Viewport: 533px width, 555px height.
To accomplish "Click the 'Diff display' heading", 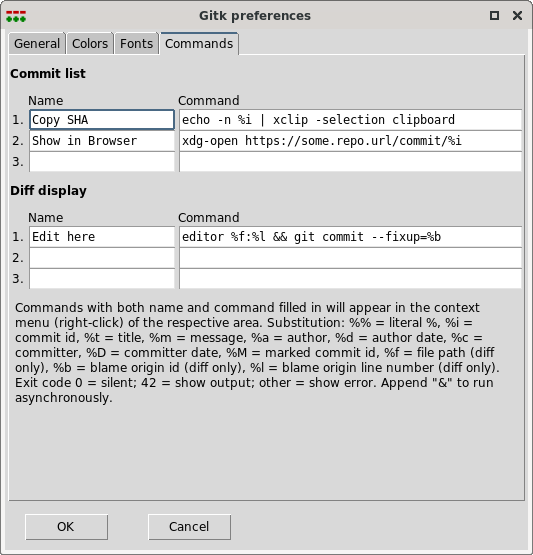I will [x=48, y=191].
